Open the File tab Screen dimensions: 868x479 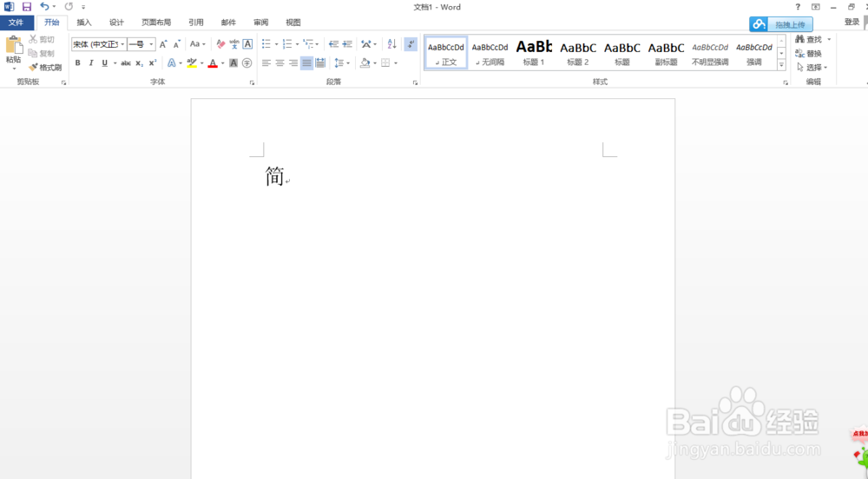click(16, 23)
